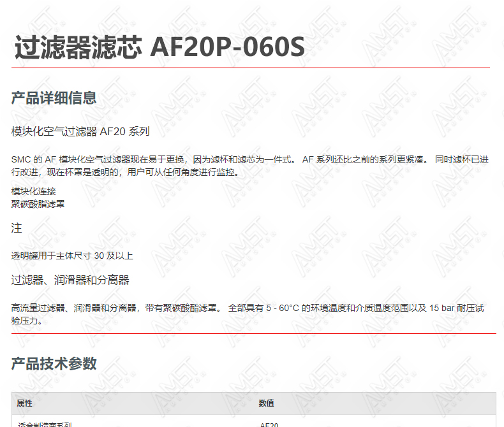
Task: Click the subtitle 模块化空气过滤器 AF20 系列
Action: point(80,131)
